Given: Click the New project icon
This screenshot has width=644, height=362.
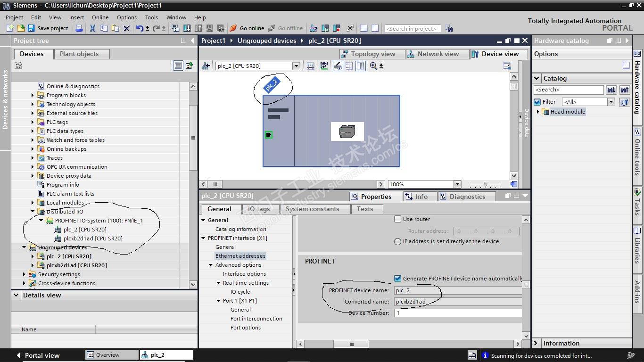Looking at the screenshot, I should tap(10, 28).
